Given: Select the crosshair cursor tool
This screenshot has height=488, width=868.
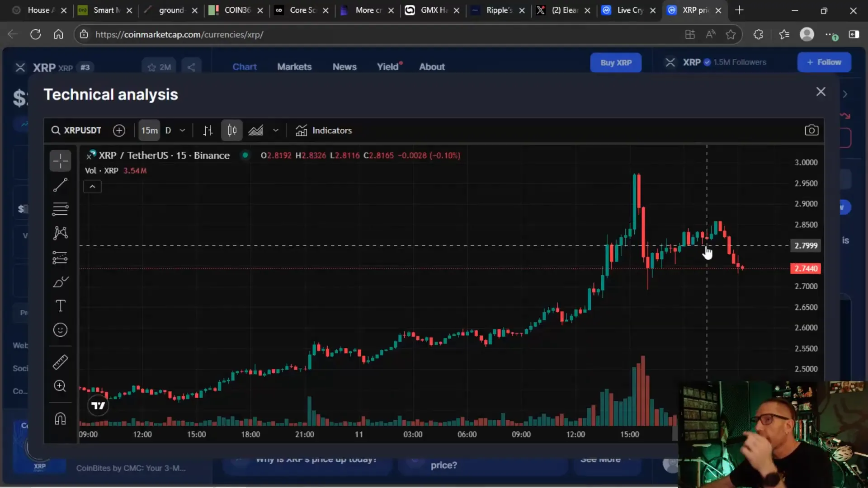Looking at the screenshot, I should click(60, 161).
